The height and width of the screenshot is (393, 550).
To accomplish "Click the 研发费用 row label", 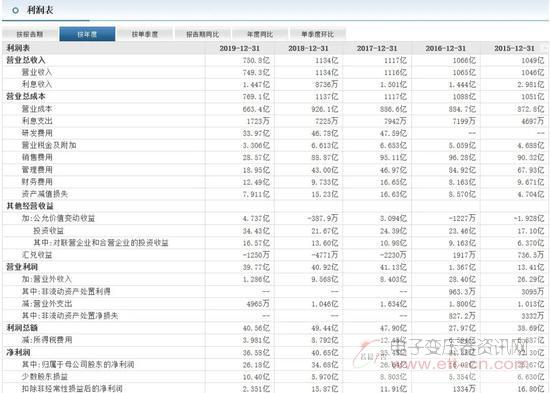I will click(x=37, y=133).
